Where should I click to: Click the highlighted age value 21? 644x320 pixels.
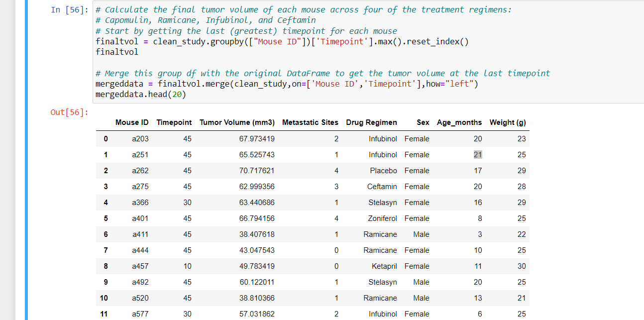click(478, 155)
